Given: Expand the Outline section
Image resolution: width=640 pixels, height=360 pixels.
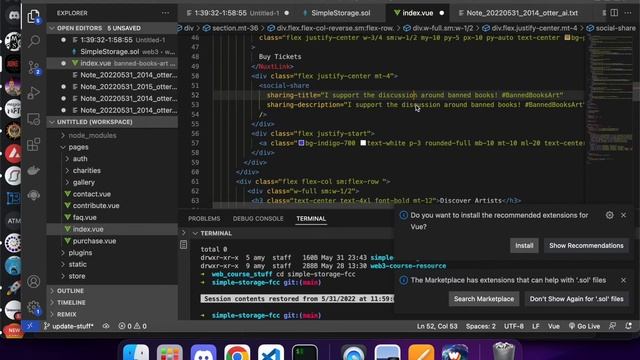Looking at the screenshot, I should (112, 291).
